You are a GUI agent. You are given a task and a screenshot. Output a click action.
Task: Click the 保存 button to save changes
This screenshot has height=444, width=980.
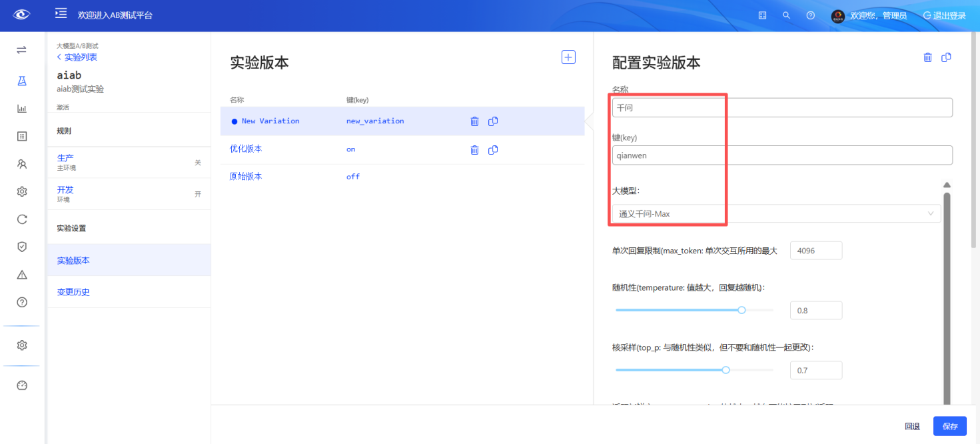point(949,425)
